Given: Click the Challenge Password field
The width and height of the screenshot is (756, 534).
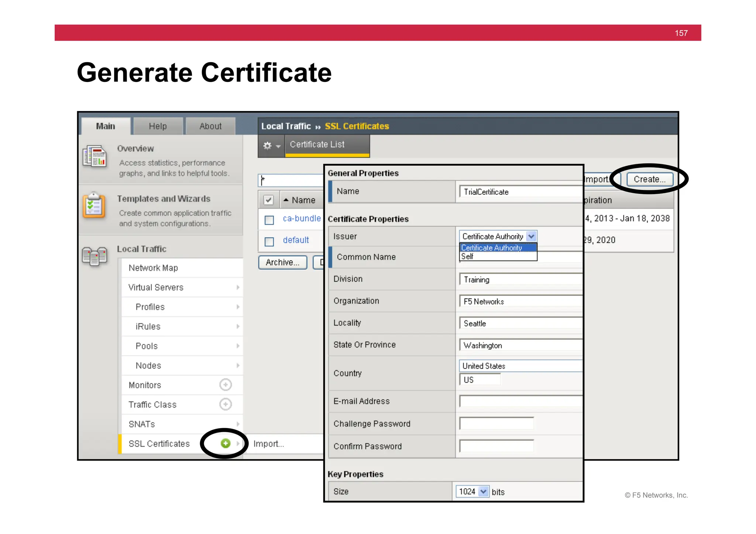Looking at the screenshot, I should (x=496, y=423).
